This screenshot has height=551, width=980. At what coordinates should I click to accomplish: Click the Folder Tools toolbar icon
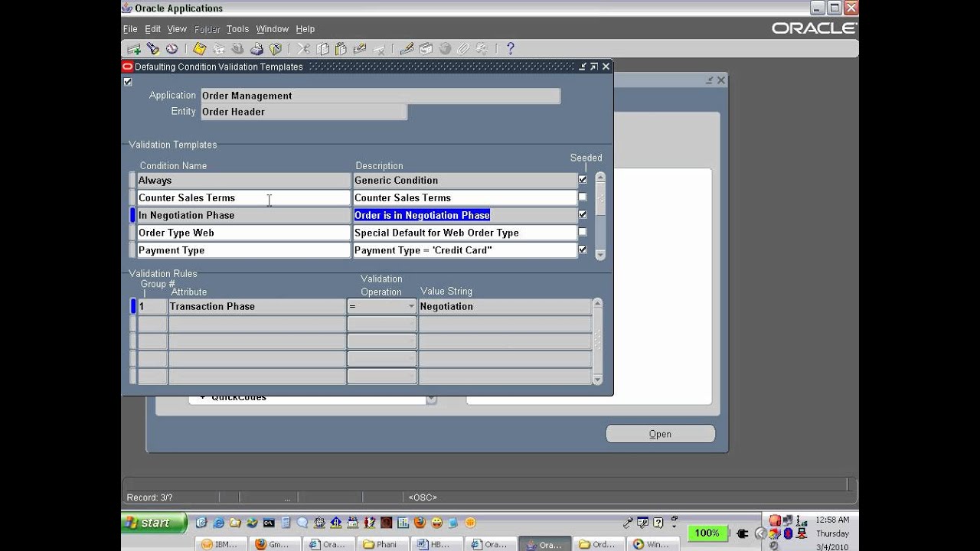click(481, 48)
